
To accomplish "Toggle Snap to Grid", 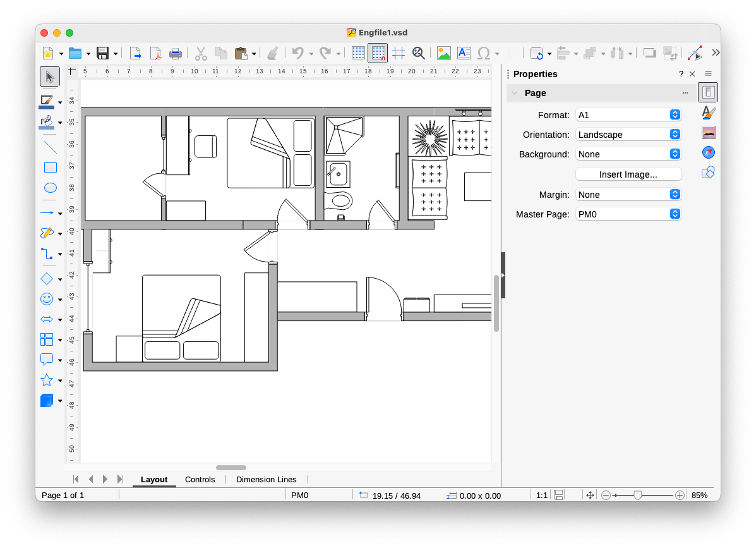I will [378, 53].
